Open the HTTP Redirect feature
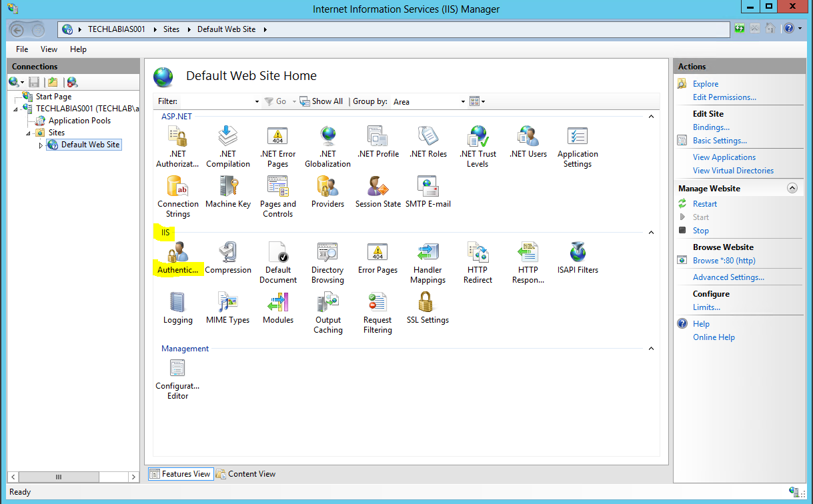Viewport: 813px width, 504px height. tap(478, 263)
